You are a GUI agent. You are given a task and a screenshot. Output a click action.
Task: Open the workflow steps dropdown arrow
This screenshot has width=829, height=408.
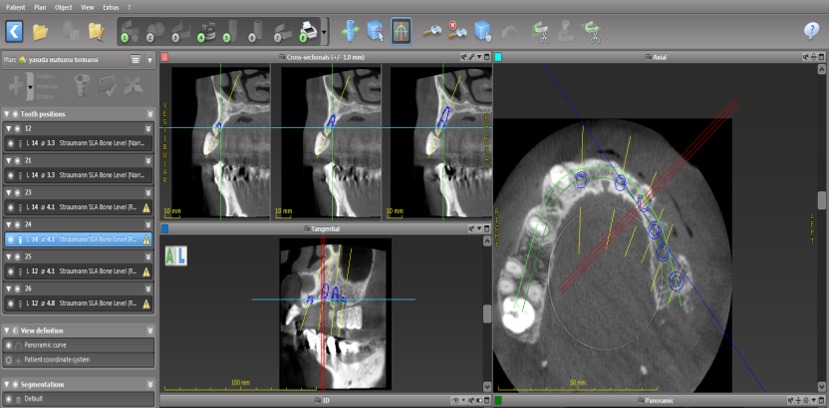(325, 32)
